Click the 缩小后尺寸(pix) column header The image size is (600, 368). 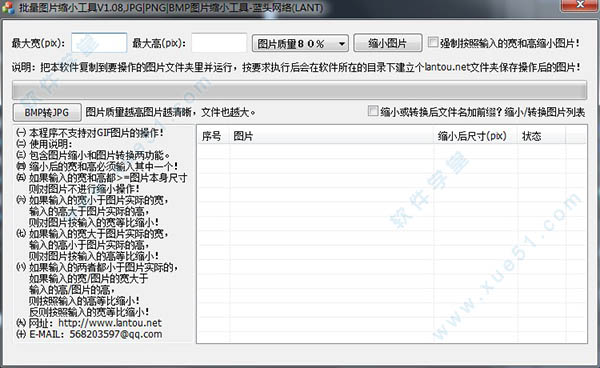[x=476, y=136]
